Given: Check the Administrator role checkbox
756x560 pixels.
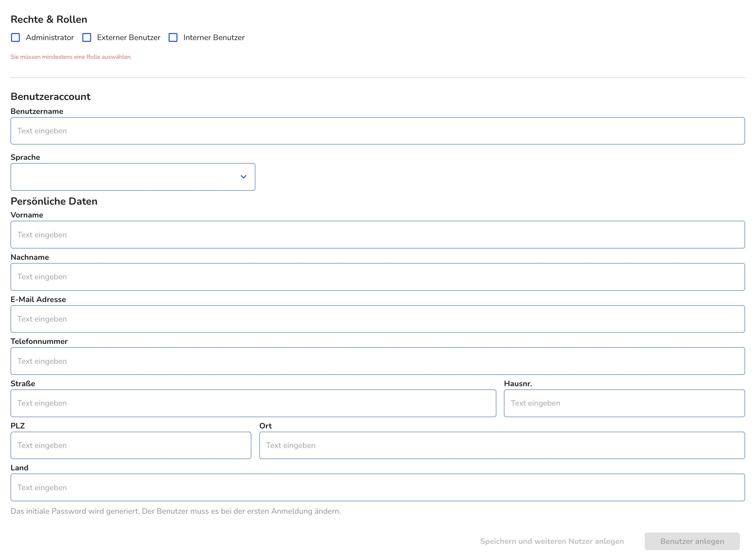Looking at the screenshot, I should (15, 37).
